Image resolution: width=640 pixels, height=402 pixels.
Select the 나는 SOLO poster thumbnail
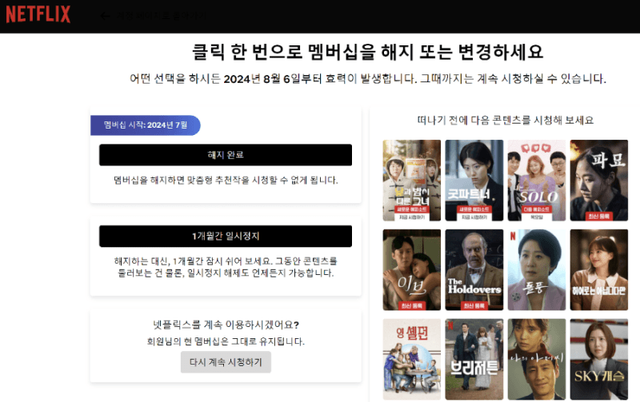pos(536,179)
